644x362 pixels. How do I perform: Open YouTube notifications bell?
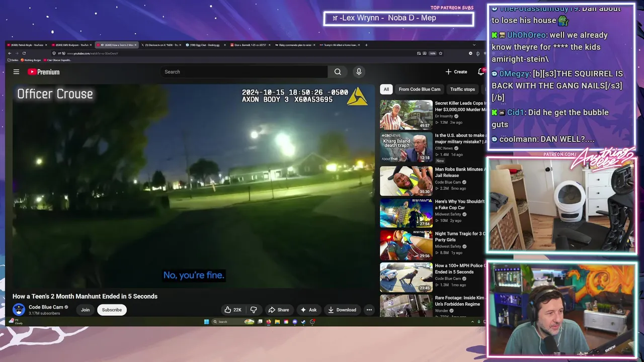[x=480, y=72]
